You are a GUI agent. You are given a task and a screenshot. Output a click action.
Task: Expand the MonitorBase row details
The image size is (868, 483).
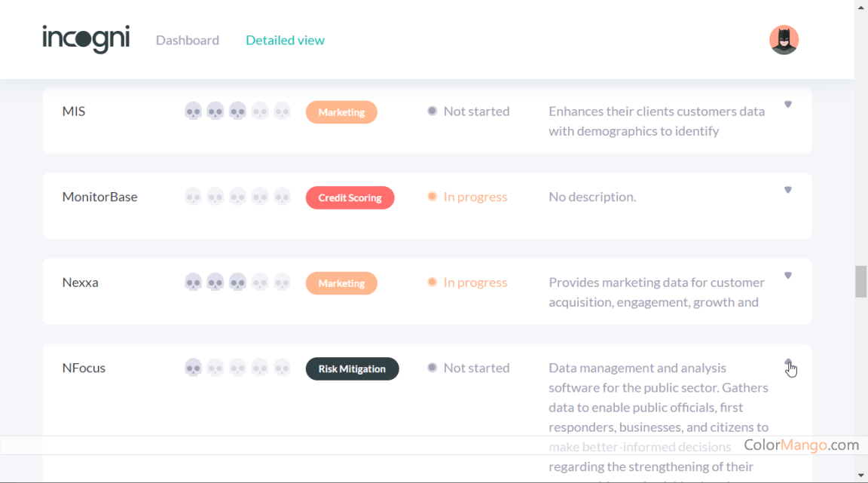click(788, 190)
